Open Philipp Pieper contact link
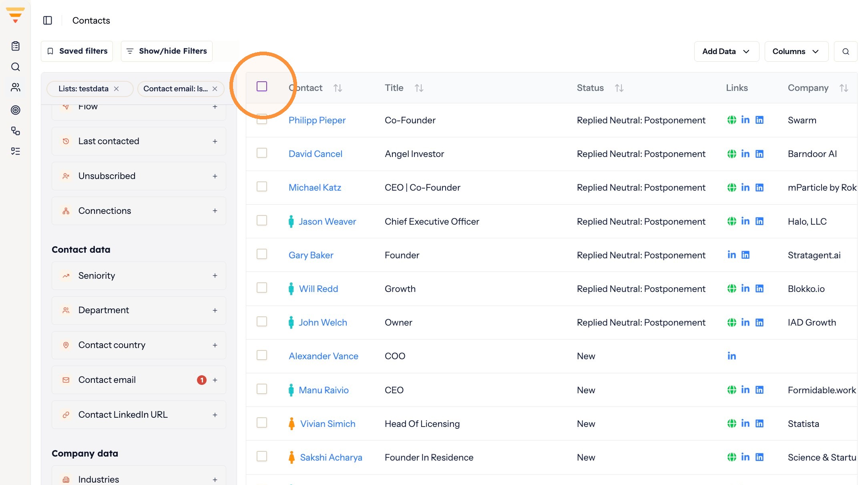This screenshot has height=485, width=868. [317, 120]
